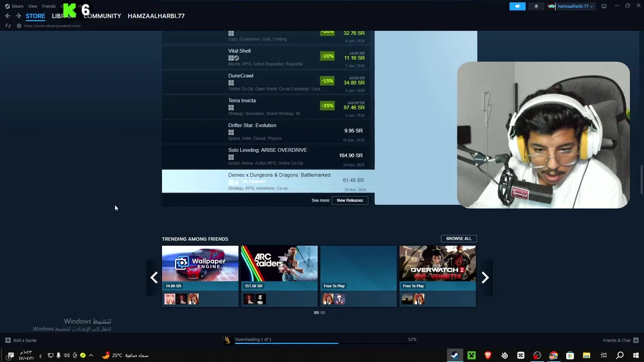Open the Steam menu
Image resolution: width=644 pixels, height=362 pixels.
(x=18, y=6)
